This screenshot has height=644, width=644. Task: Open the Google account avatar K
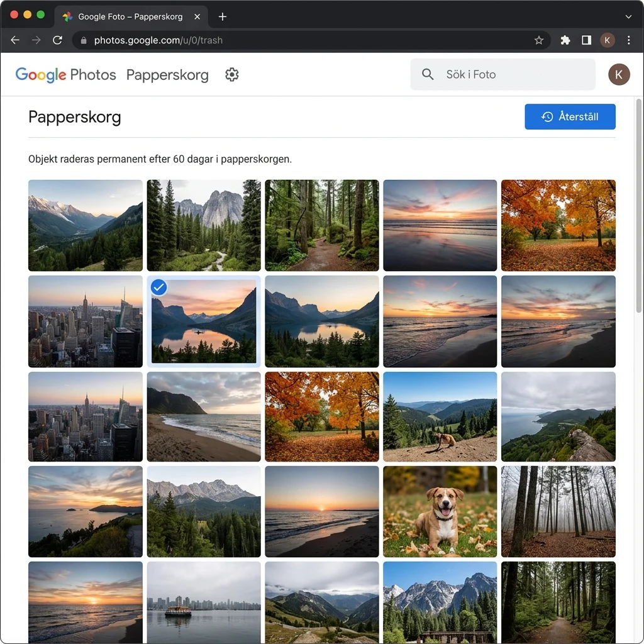click(x=619, y=75)
